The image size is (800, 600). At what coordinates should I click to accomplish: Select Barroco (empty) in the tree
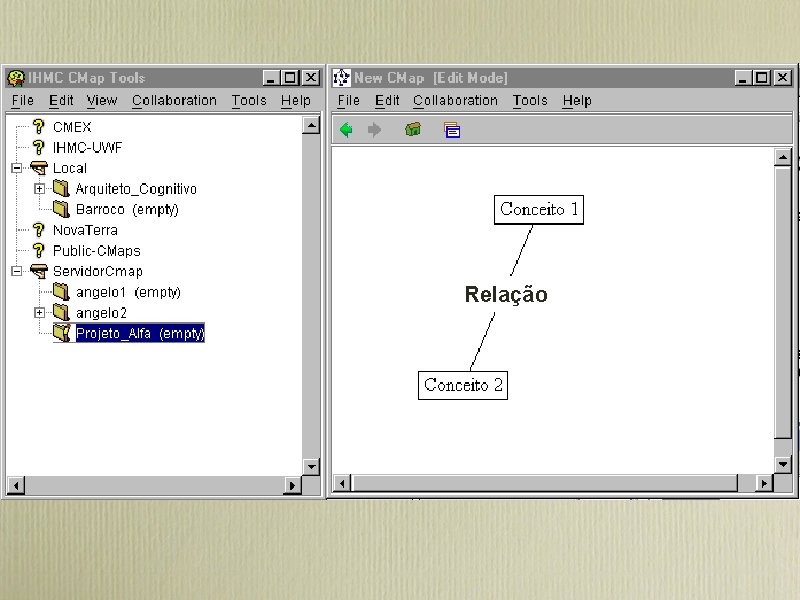pos(127,210)
